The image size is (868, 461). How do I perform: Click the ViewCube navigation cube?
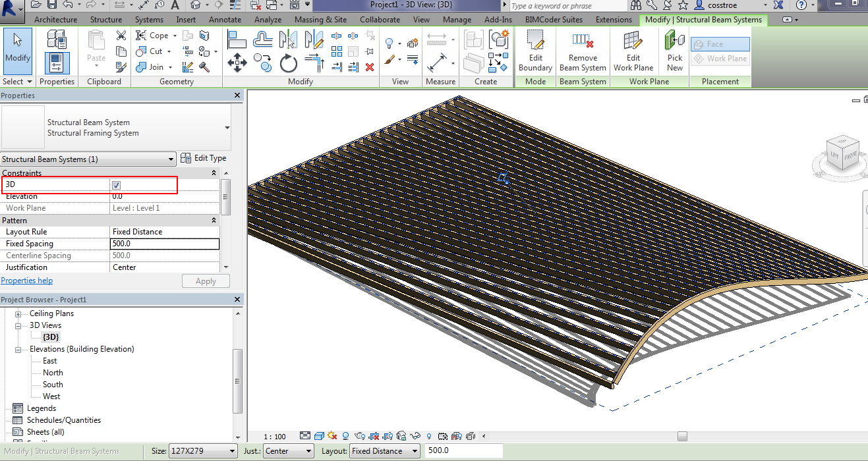[842, 153]
